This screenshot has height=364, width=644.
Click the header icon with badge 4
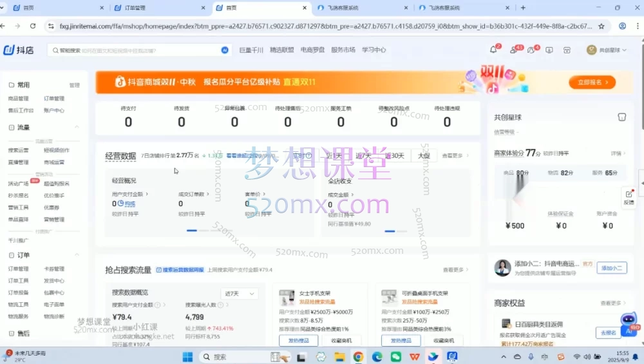coord(531,50)
